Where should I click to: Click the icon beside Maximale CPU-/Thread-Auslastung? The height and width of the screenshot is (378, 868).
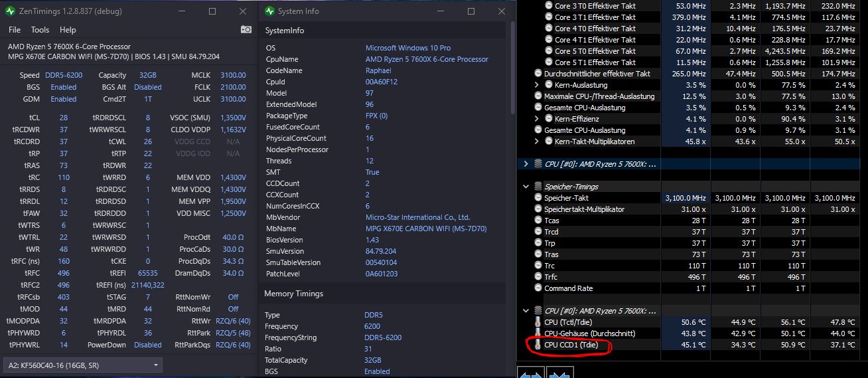pos(538,96)
